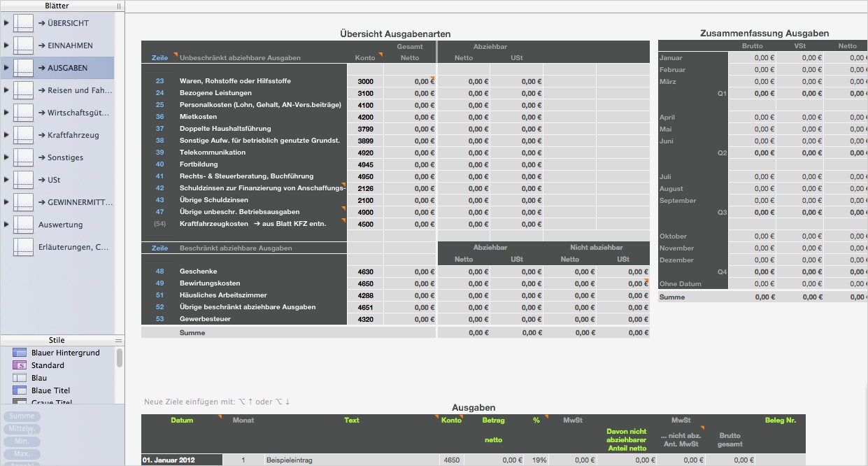This screenshot has width=868, height=466.
Task: Expand the Reisen und Fahrten sheet triangle
Action: pos(6,90)
